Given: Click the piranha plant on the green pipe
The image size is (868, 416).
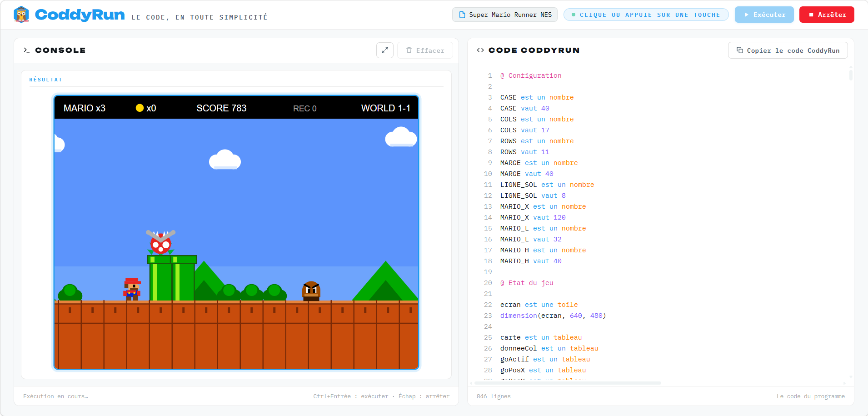Looking at the screenshot, I should (161, 242).
